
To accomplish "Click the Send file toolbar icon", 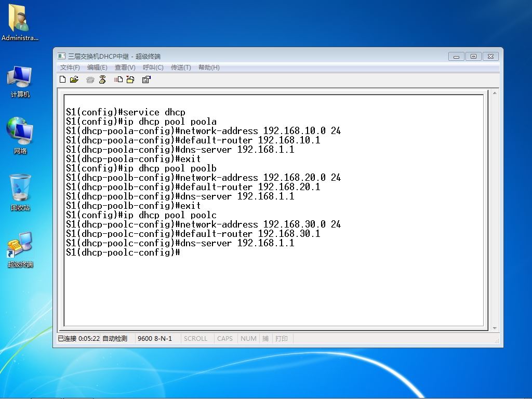I will (x=118, y=79).
